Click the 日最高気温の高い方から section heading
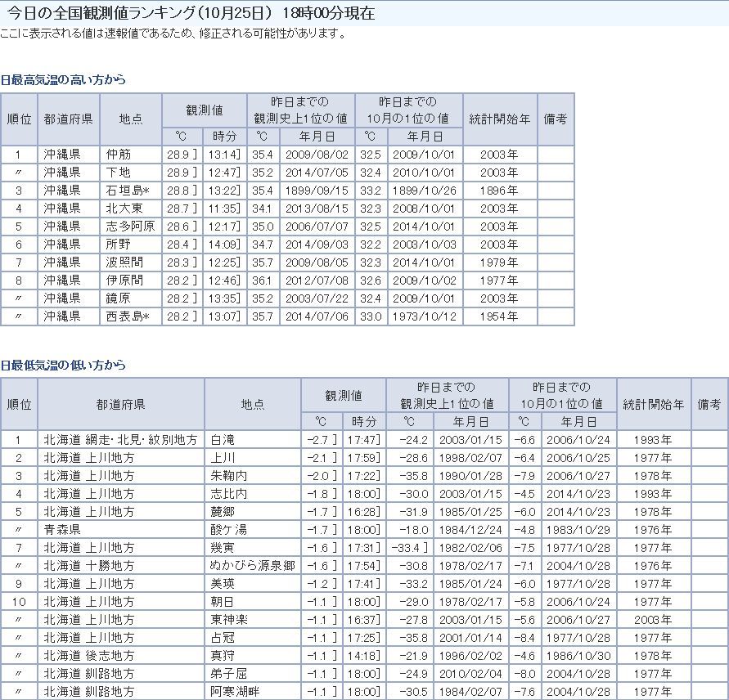This screenshot has width=729, height=700. coord(64,80)
